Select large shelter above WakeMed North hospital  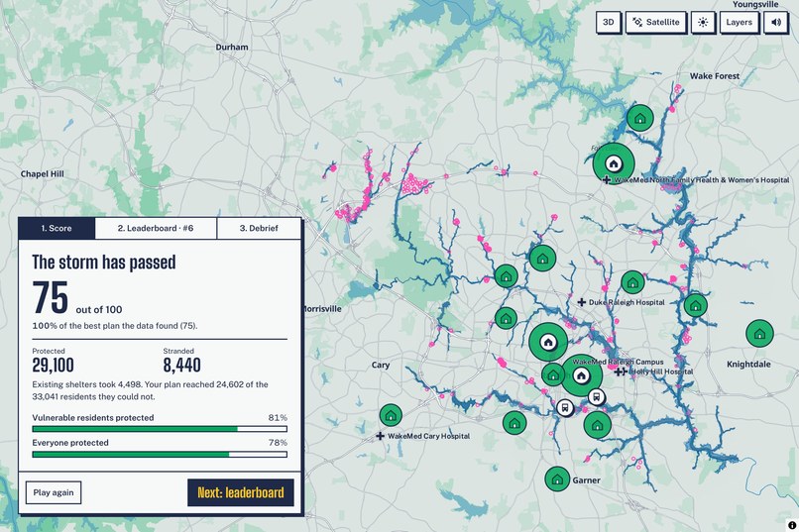pos(614,163)
